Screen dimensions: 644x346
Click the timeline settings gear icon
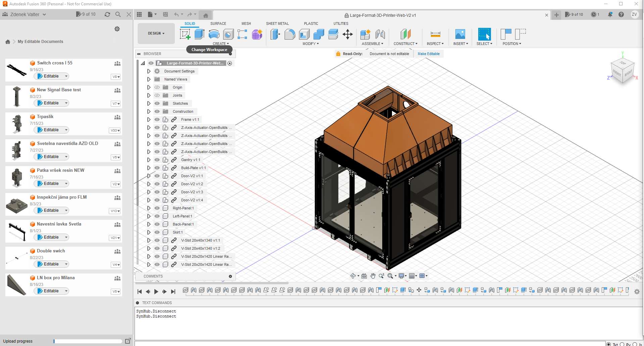click(x=637, y=292)
